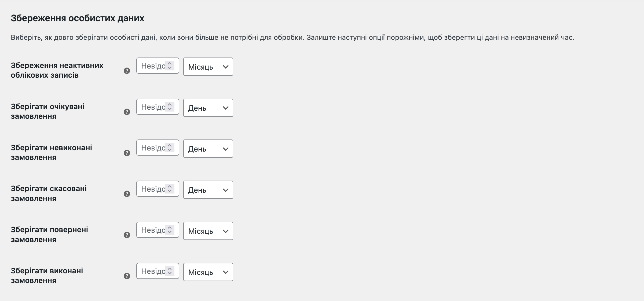Click help icon beside Зберігати виконані замовлення
The height and width of the screenshot is (301, 644).
coord(127,276)
